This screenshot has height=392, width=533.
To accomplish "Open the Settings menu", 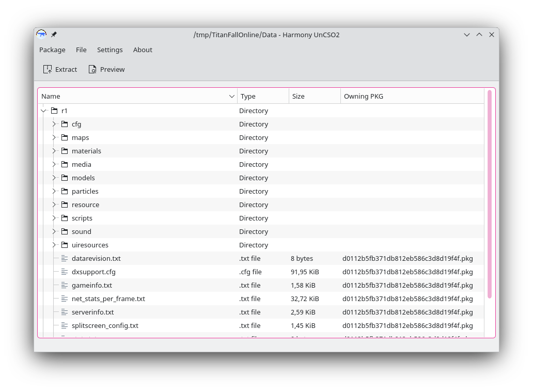I will 110,50.
